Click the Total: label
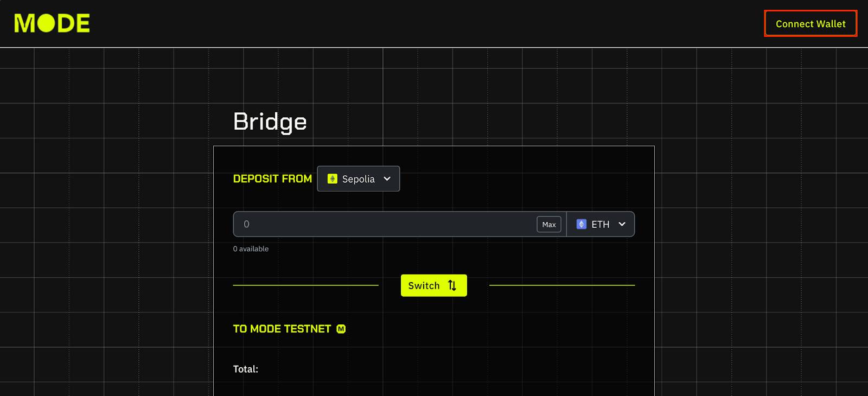The image size is (868, 396). pyautogui.click(x=246, y=369)
